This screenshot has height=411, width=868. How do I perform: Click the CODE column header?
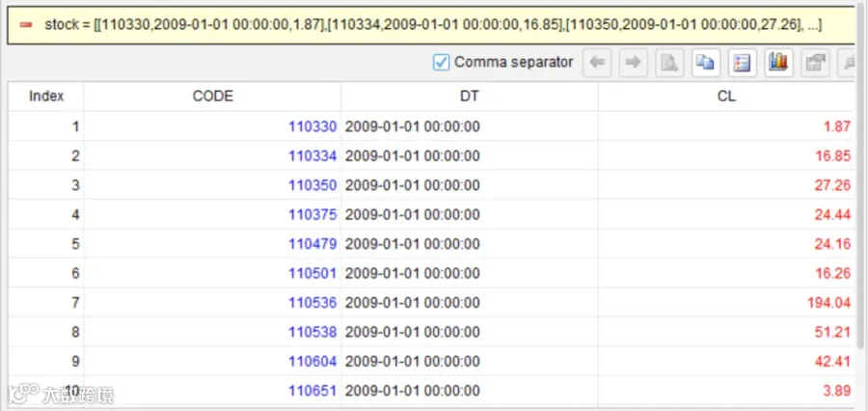pyautogui.click(x=212, y=96)
